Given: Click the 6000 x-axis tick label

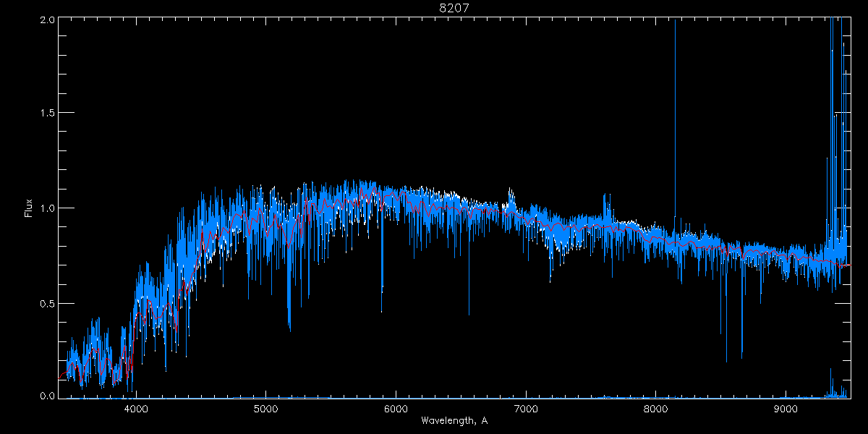Looking at the screenshot, I should (x=396, y=409).
